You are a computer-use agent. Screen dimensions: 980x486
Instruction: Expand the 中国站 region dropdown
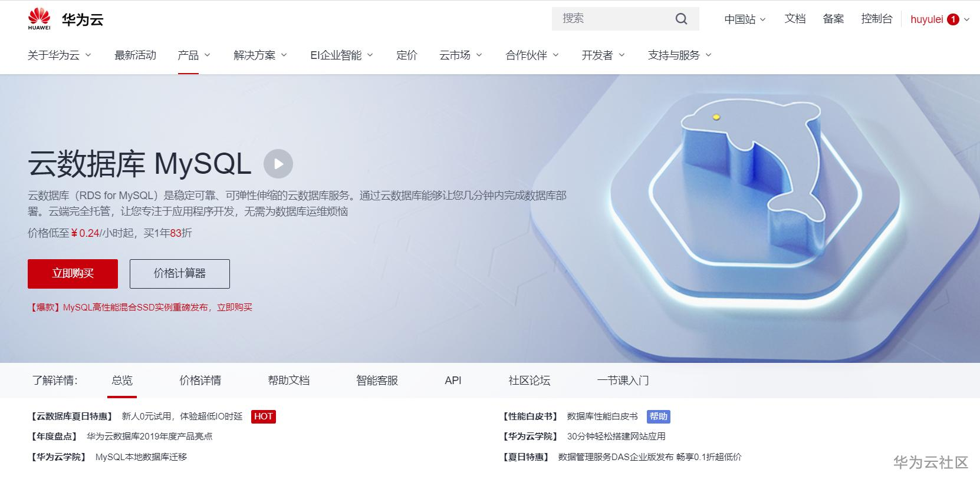coord(745,19)
